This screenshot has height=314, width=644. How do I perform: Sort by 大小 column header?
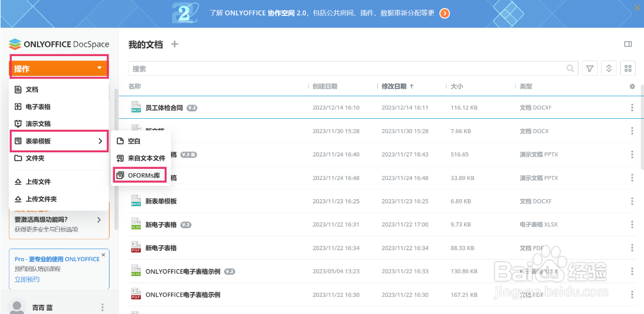[x=457, y=86]
